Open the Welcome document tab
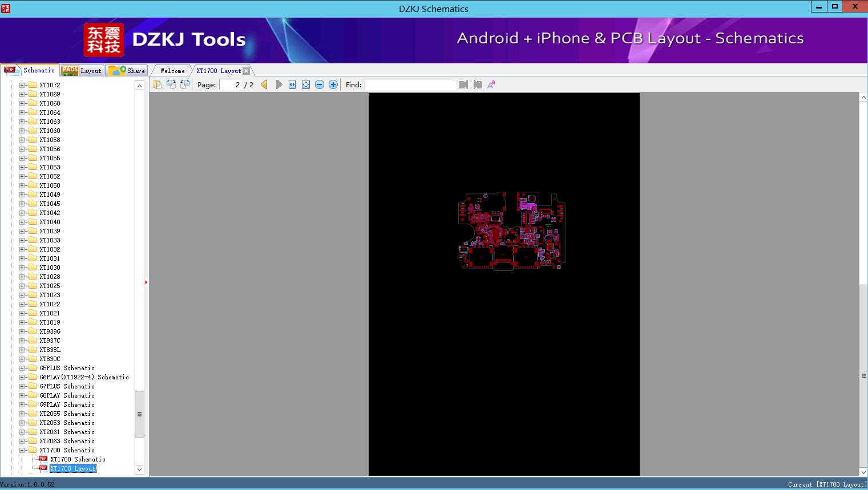The image size is (868, 490). pos(172,71)
